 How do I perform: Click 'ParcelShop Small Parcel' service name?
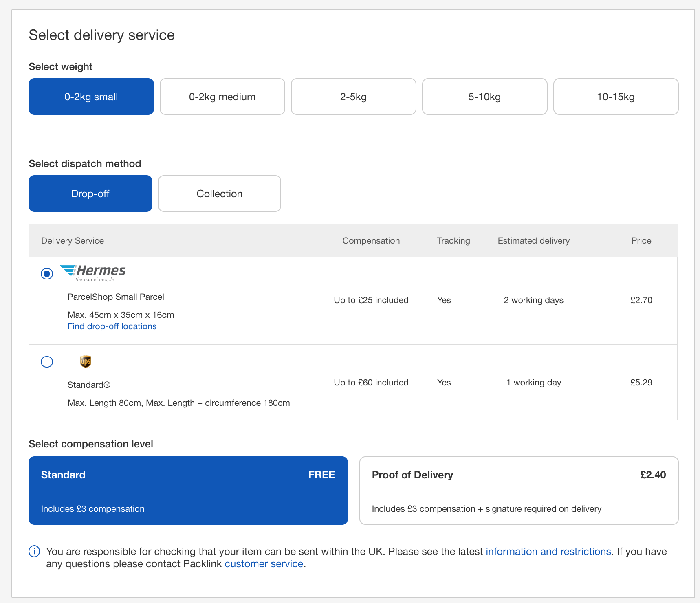tap(116, 297)
